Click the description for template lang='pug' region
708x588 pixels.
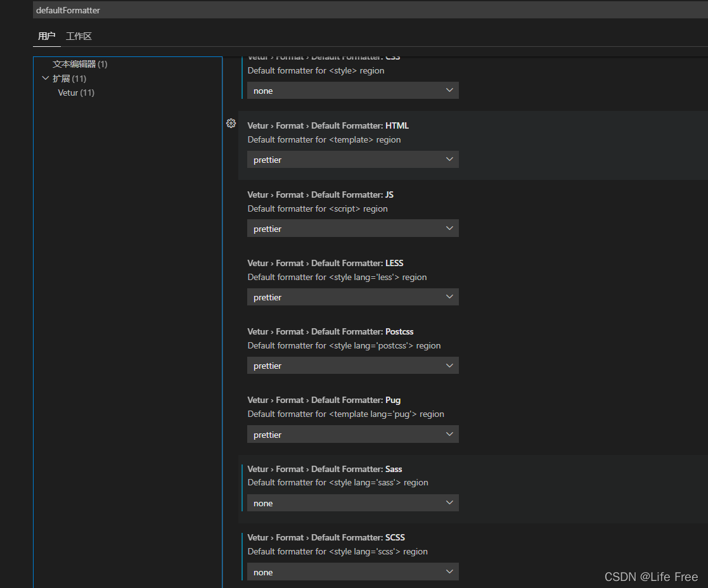tap(345, 414)
